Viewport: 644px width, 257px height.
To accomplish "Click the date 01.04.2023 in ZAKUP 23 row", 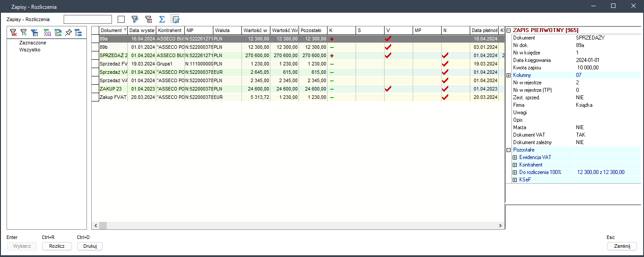I will (x=142, y=89).
